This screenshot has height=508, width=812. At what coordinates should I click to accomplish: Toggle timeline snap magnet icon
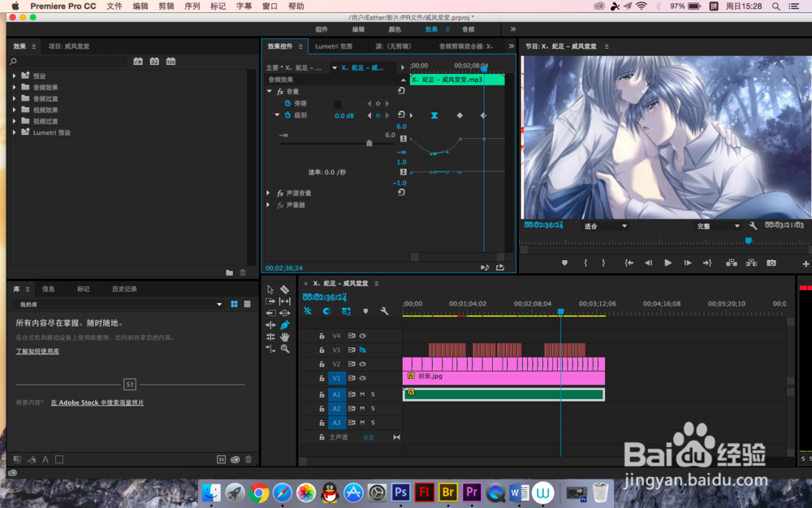pyautogui.click(x=326, y=311)
